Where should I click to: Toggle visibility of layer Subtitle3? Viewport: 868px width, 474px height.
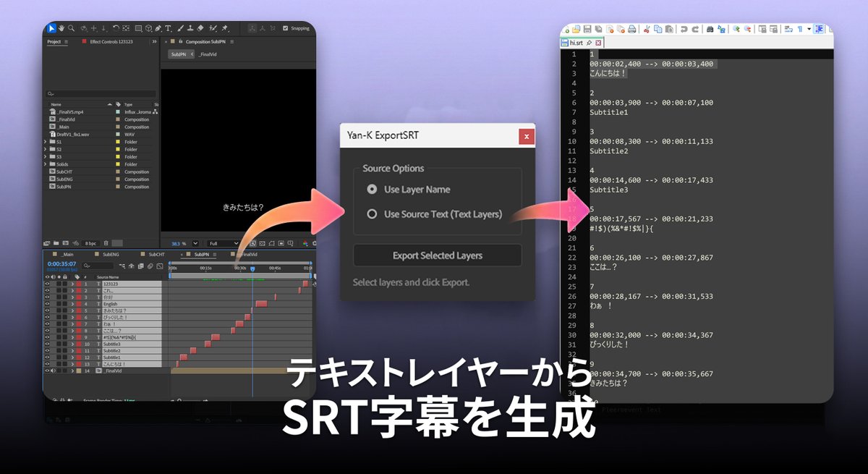pos(47,344)
